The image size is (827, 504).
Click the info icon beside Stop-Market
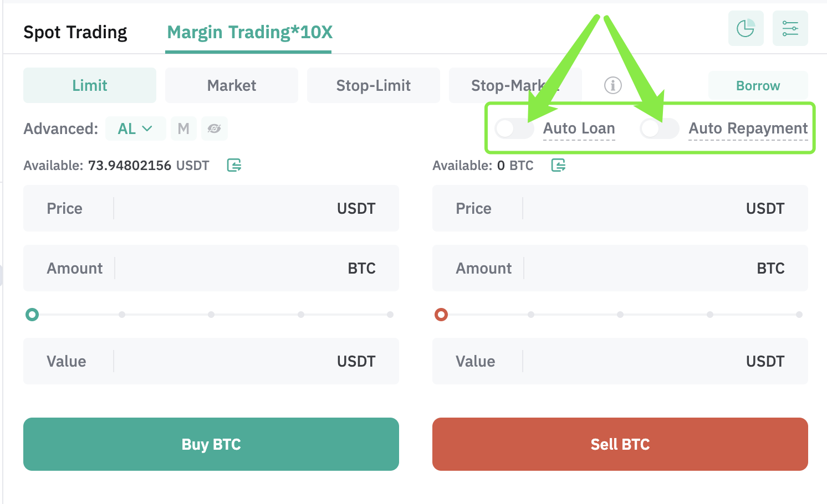612,85
